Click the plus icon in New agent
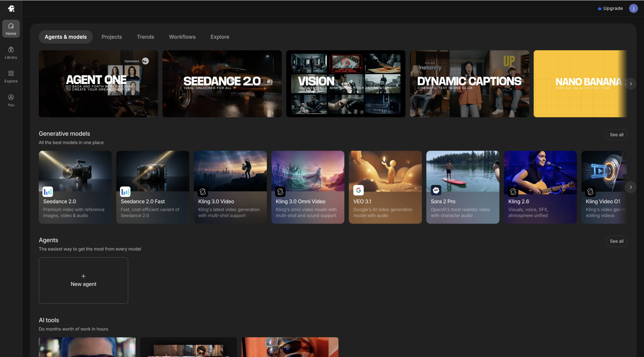The width and height of the screenshot is (644, 357). (x=84, y=276)
